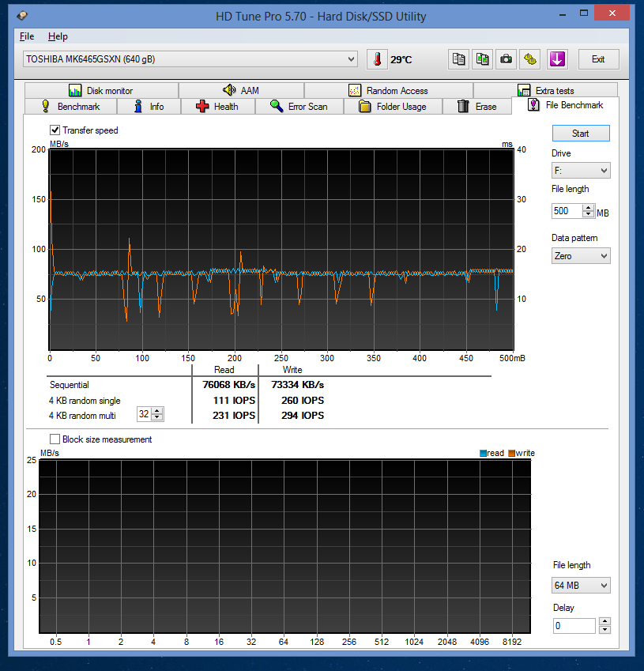This screenshot has height=671, width=644.
Task: Switch to the Folder Usage tab
Action: point(393,106)
